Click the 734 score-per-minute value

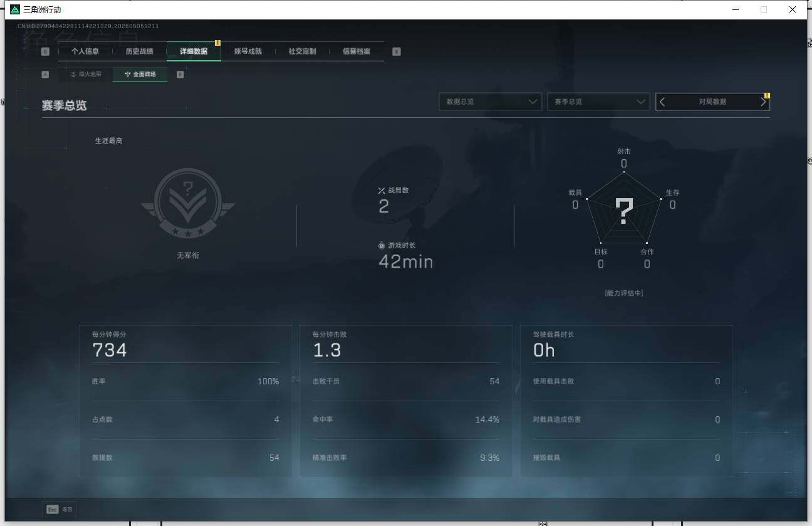110,350
